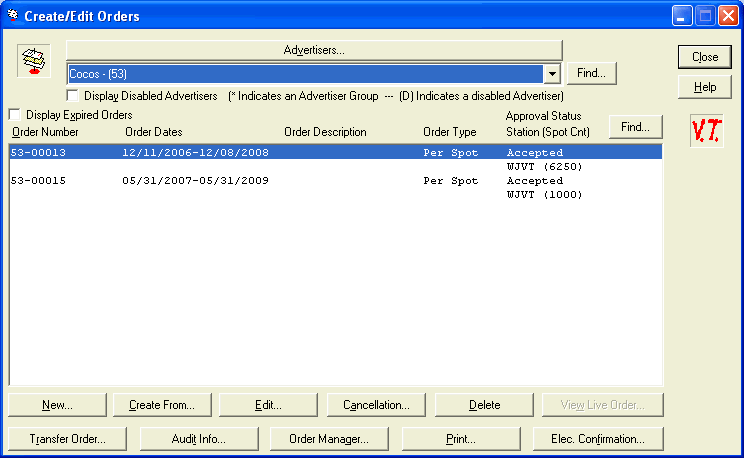
Task: Click the Order Number column label
Action: coord(46,132)
